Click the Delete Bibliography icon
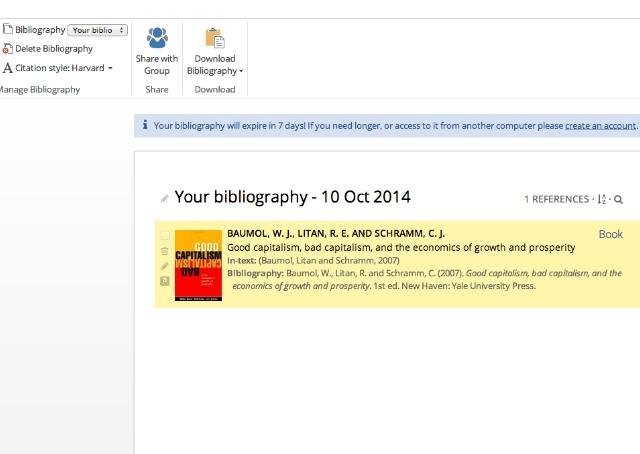Viewport: 640px width, 454px height. [x=8, y=49]
